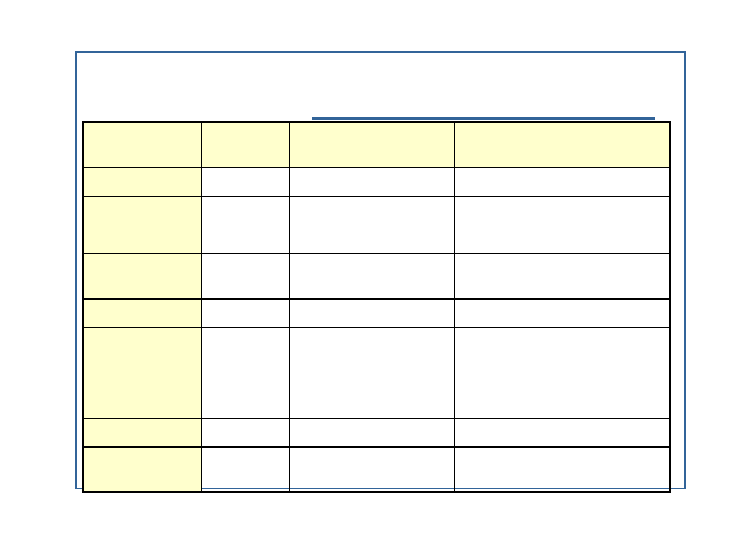
Task: Select the widest header cell in fourth column
Action: coord(561,144)
